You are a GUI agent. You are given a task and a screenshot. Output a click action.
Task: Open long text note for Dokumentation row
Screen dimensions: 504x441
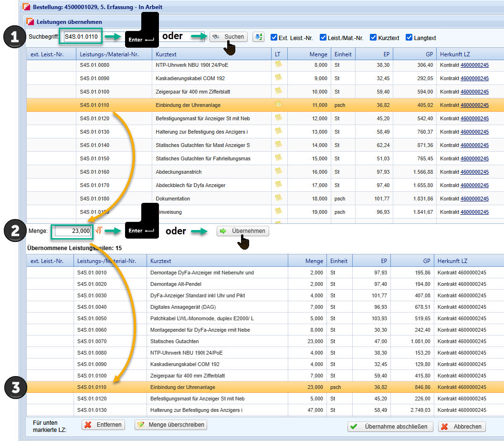click(x=278, y=198)
